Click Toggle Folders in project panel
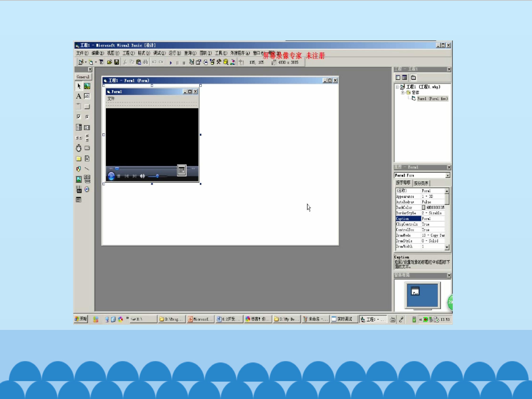 click(413, 78)
